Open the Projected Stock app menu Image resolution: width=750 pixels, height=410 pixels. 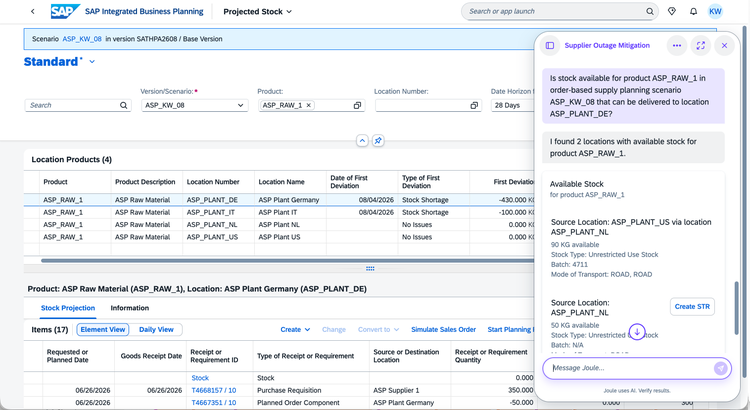257,11
